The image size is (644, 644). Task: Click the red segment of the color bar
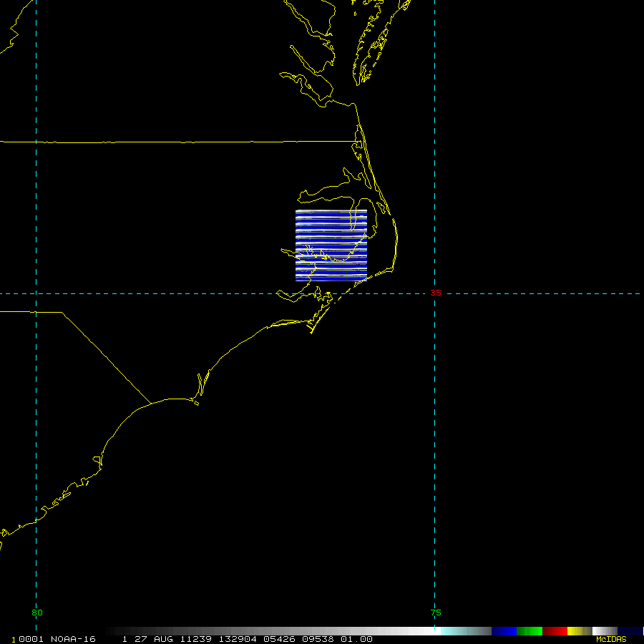pos(555,631)
